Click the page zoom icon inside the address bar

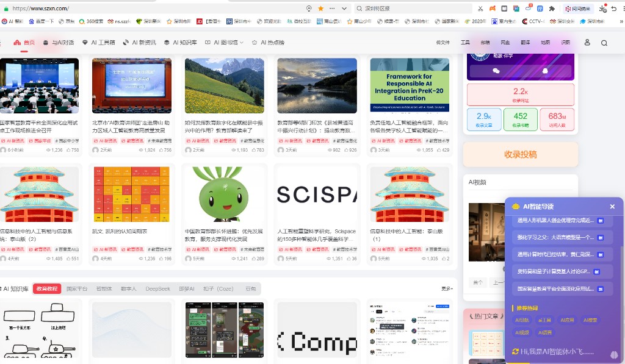[x=309, y=9]
